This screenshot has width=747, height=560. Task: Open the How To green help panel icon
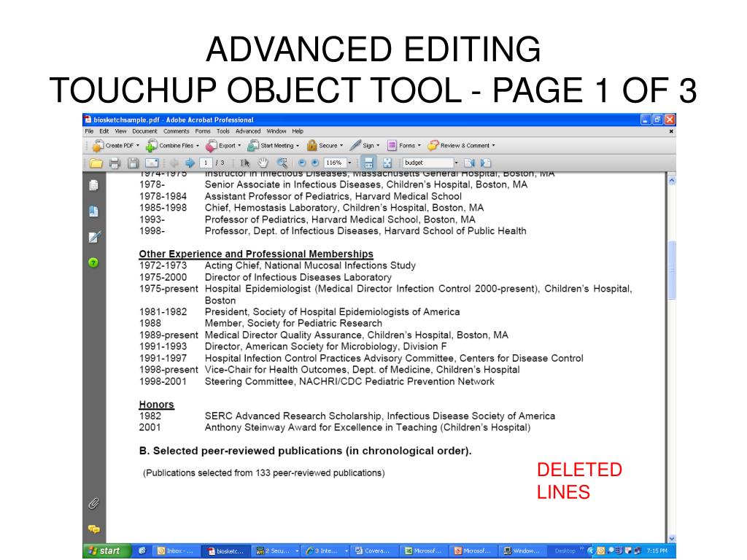(93, 262)
